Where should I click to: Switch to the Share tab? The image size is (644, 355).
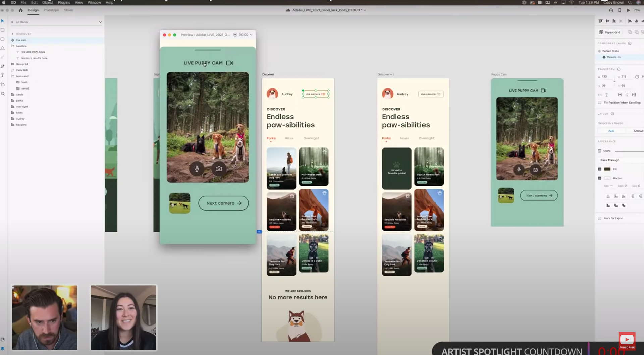[x=68, y=10]
